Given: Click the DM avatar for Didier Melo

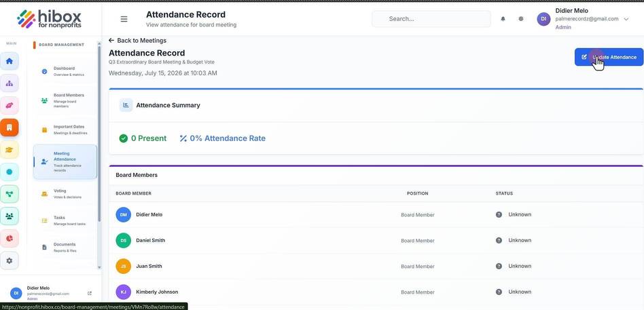Looking at the screenshot, I should 123,214.
